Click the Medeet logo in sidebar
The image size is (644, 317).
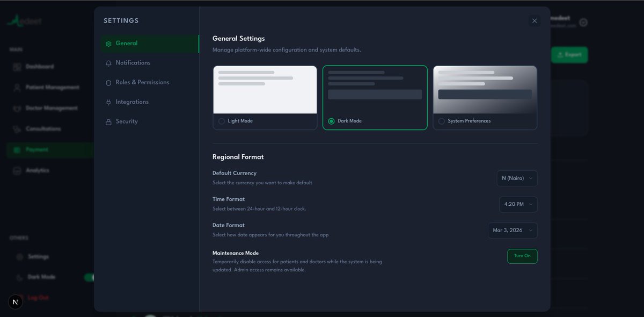[24, 21]
